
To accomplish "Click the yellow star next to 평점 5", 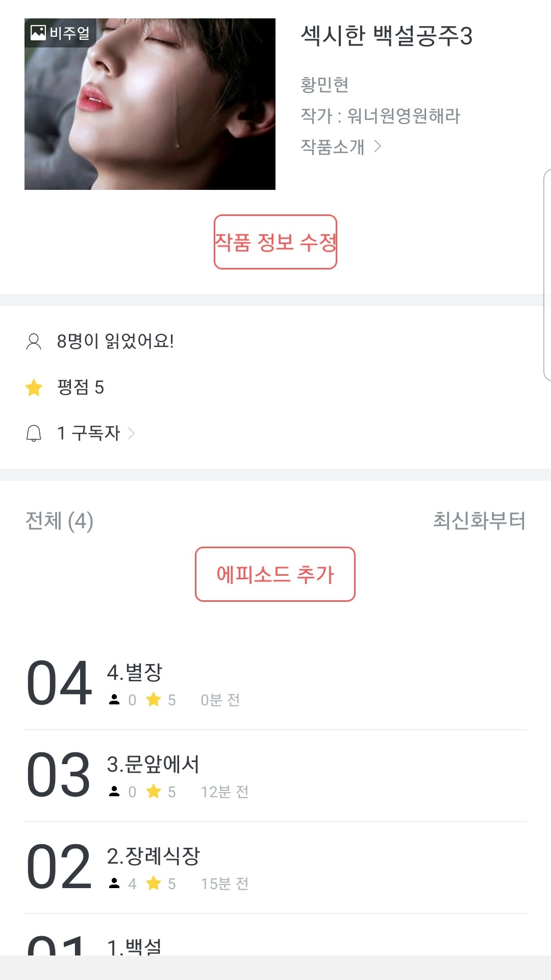I will (34, 387).
